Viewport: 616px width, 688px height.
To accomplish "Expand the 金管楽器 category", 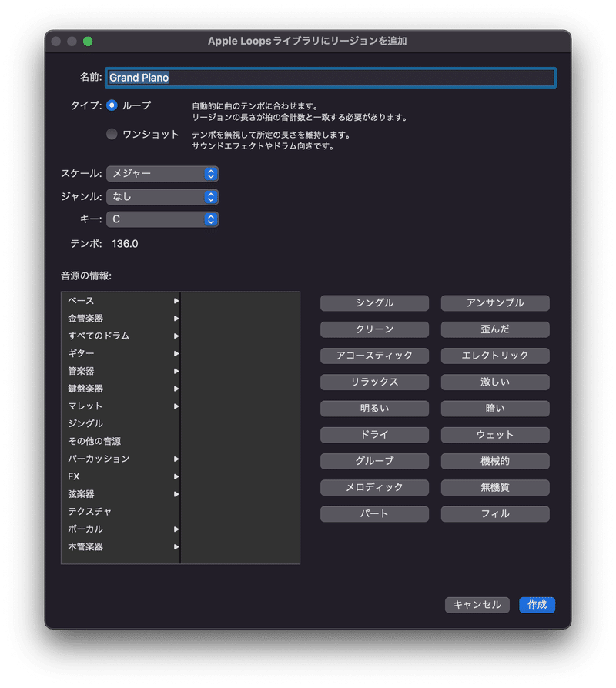I will point(121,318).
